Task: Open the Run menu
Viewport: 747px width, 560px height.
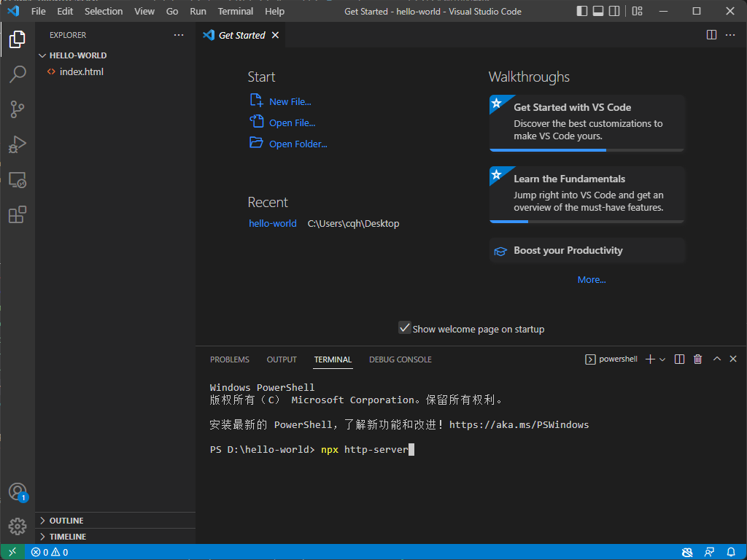Action: click(x=198, y=11)
